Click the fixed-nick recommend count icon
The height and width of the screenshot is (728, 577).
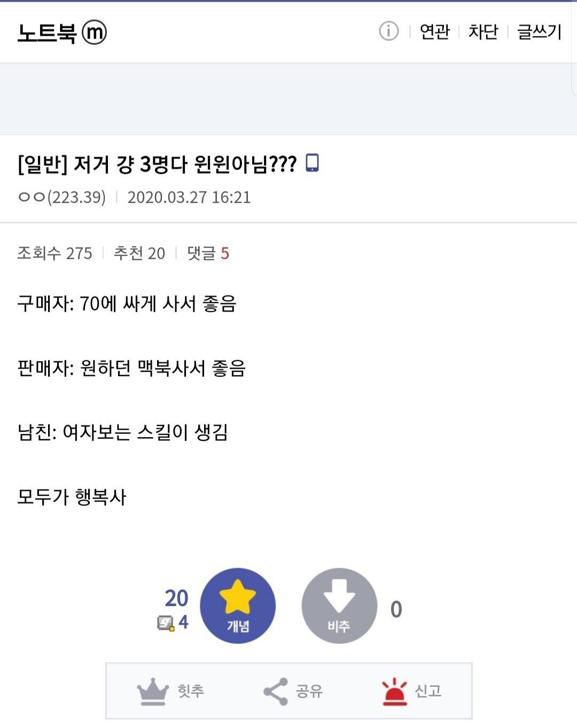(166, 623)
